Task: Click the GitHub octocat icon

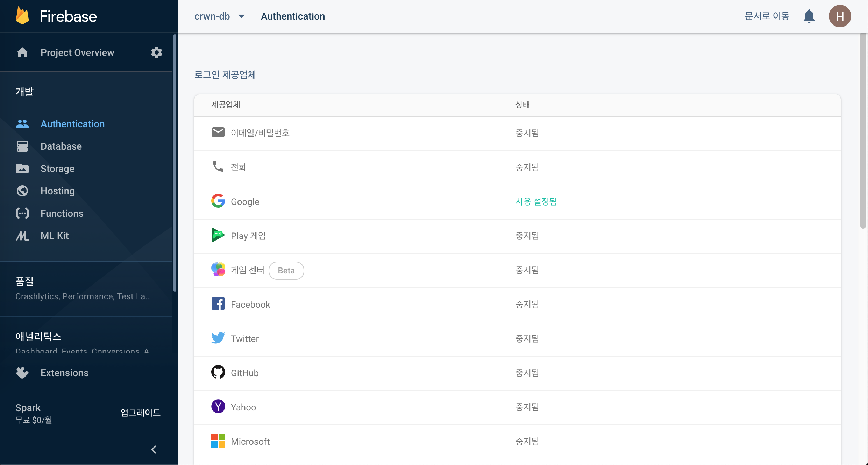Action: [x=218, y=372]
